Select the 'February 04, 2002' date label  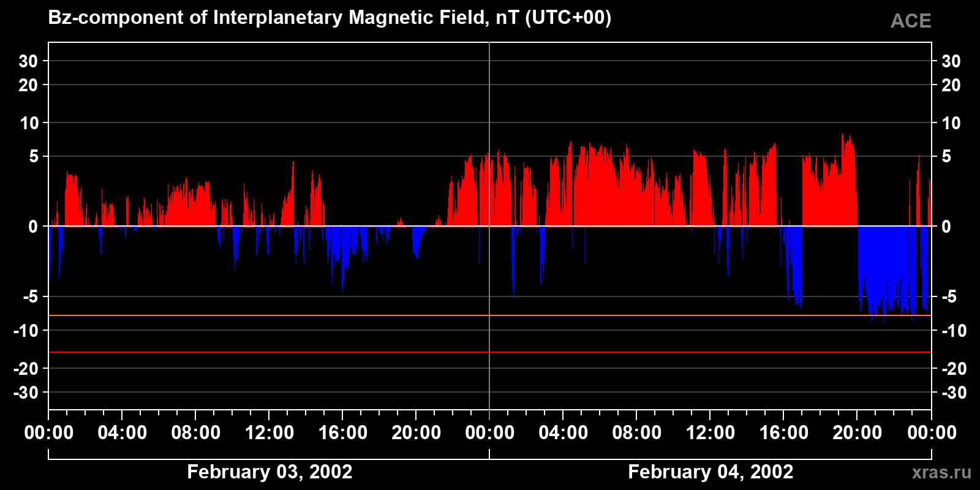(710, 472)
